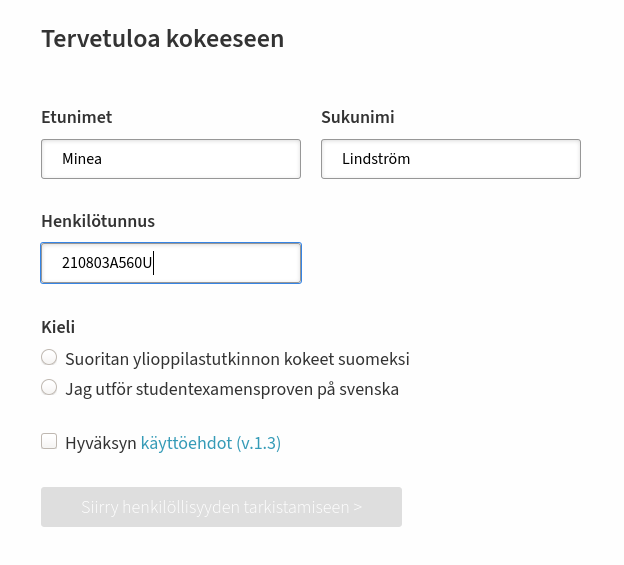Image resolution: width=624 pixels, height=565 pixels.
Task: Click the Hyväksyn label text
Action: [100, 443]
